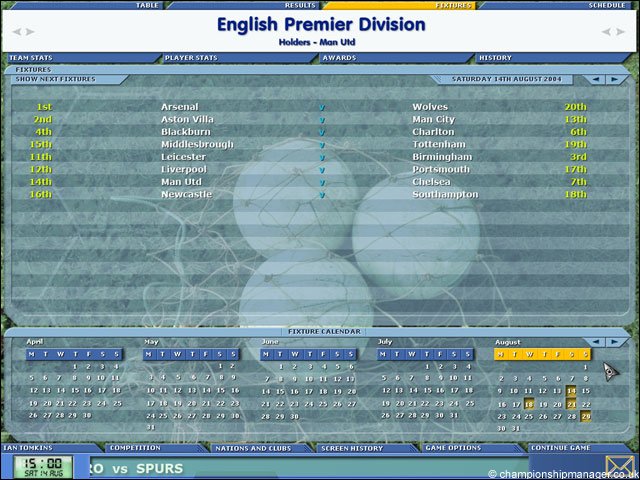Select the Arsenal v Wolves fixture

click(320, 106)
